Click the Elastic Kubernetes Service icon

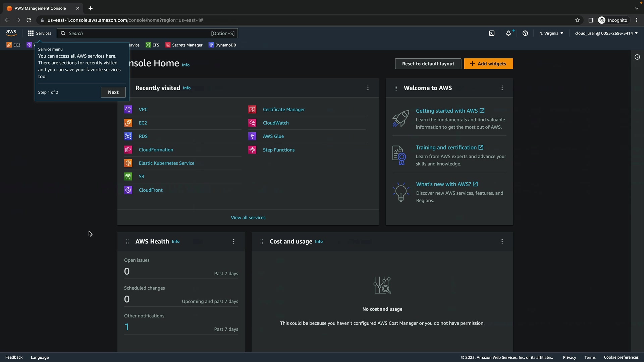pyautogui.click(x=128, y=163)
